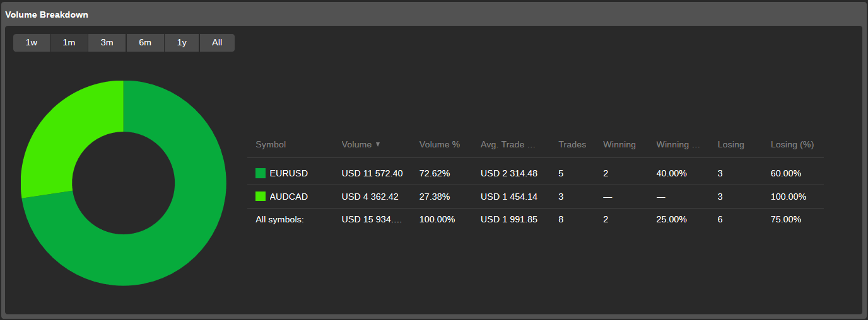Screen dimensions: 868x320
Task: Select the 1w time range button
Action: [x=32, y=43]
